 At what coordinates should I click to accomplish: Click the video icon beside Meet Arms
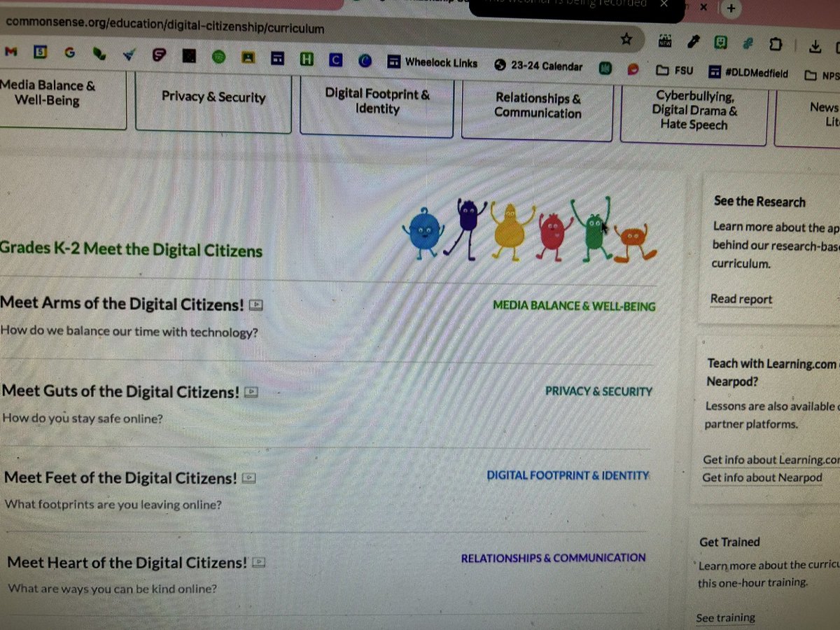(x=256, y=305)
